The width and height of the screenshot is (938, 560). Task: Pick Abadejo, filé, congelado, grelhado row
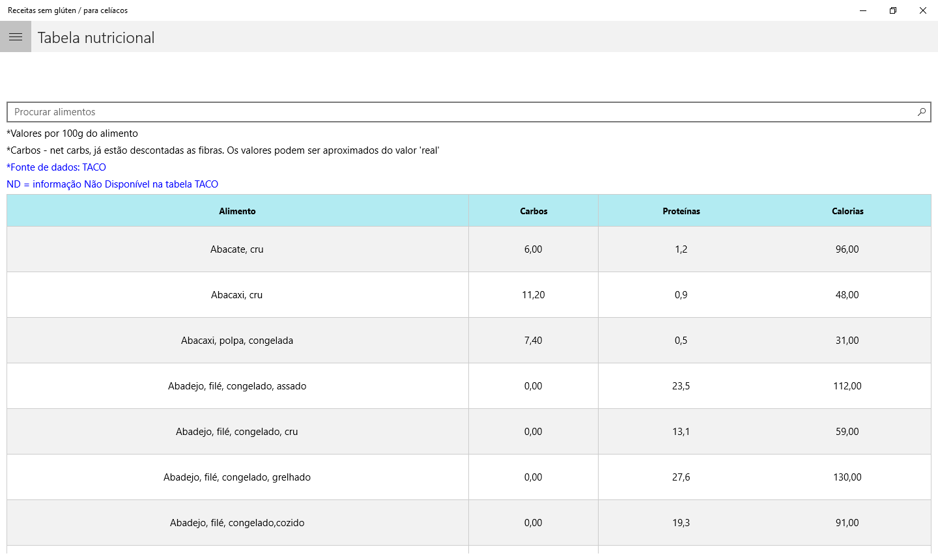[237, 477]
